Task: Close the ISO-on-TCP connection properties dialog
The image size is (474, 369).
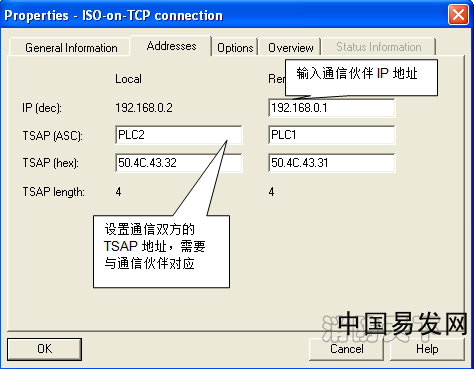Action: tap(458, 15)
